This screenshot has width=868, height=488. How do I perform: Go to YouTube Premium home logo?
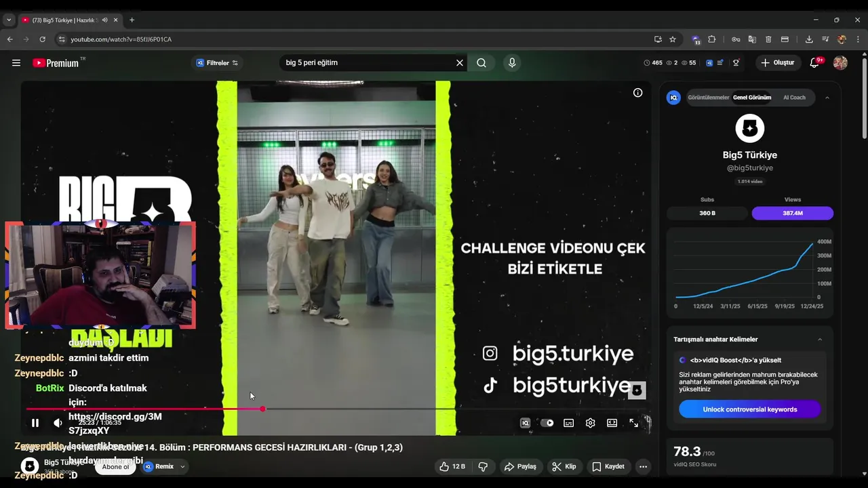point(56,63)
